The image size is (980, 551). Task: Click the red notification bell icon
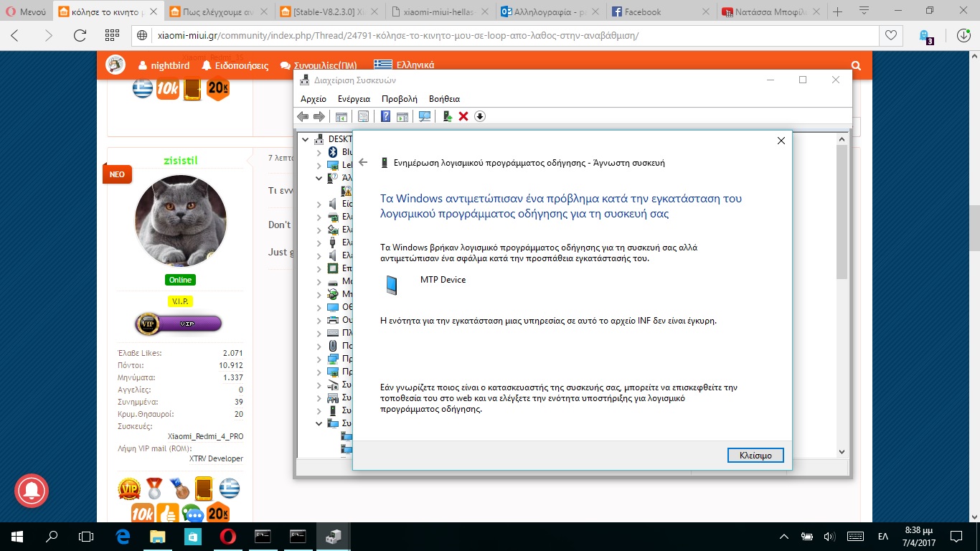pos(31,491)
